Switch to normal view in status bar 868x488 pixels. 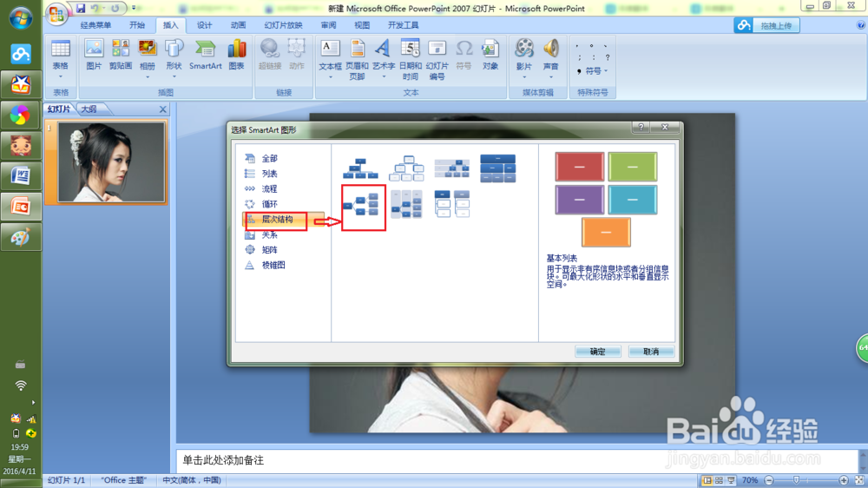[707, 480]
